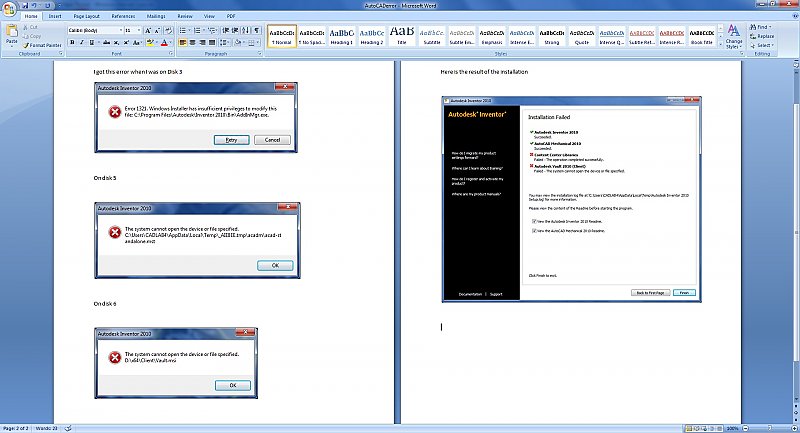Expand numbering list dropdown arrow
The width and height of the screenshot is (800, 433).
click(204, 31)
